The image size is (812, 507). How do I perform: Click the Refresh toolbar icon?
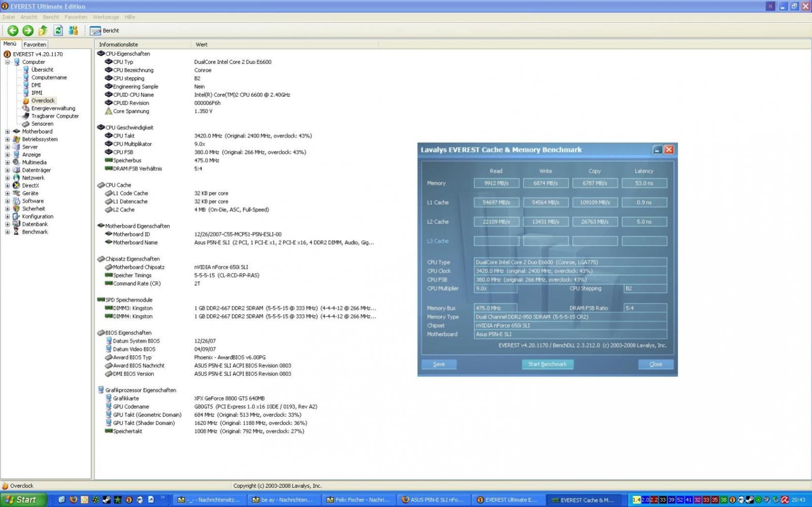[58, 30]
